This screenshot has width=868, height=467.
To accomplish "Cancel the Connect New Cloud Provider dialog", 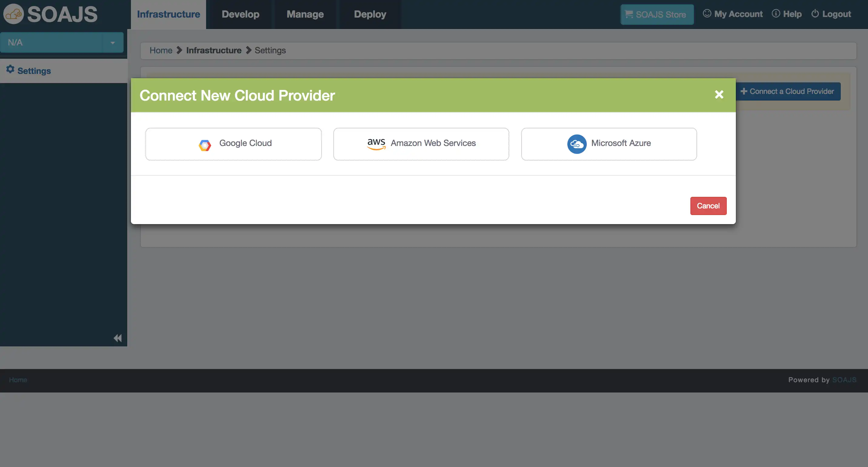I will tap(708, 206).
